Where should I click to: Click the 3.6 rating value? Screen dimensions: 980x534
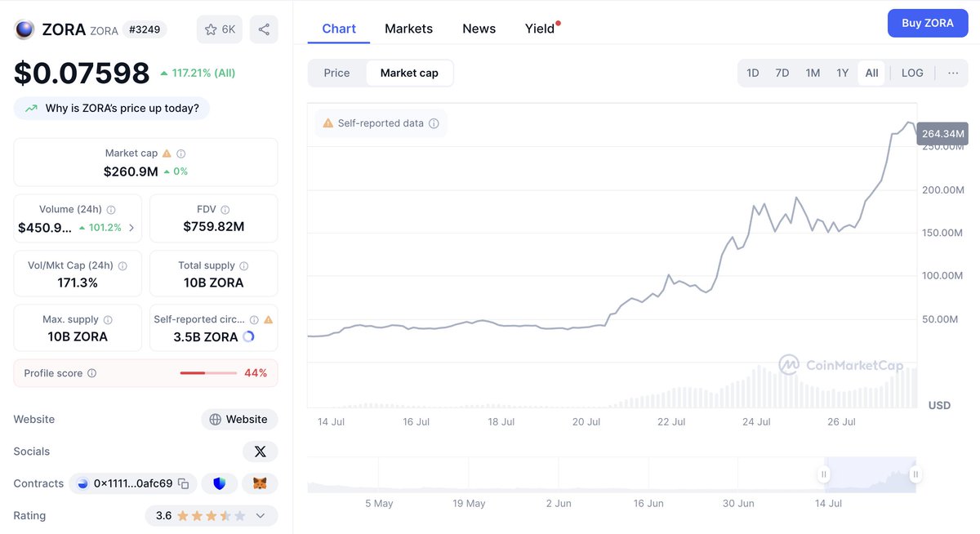click(x=163, y=516)
